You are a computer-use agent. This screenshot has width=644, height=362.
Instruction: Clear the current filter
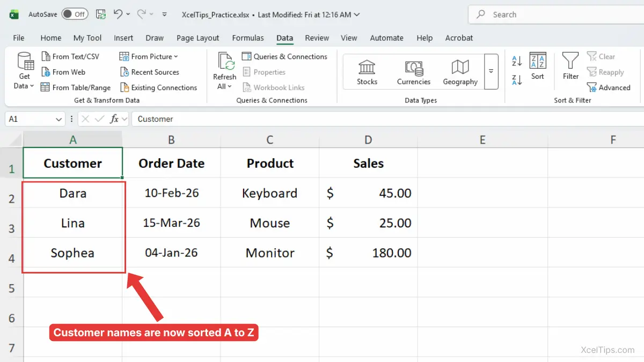(601, 56)
